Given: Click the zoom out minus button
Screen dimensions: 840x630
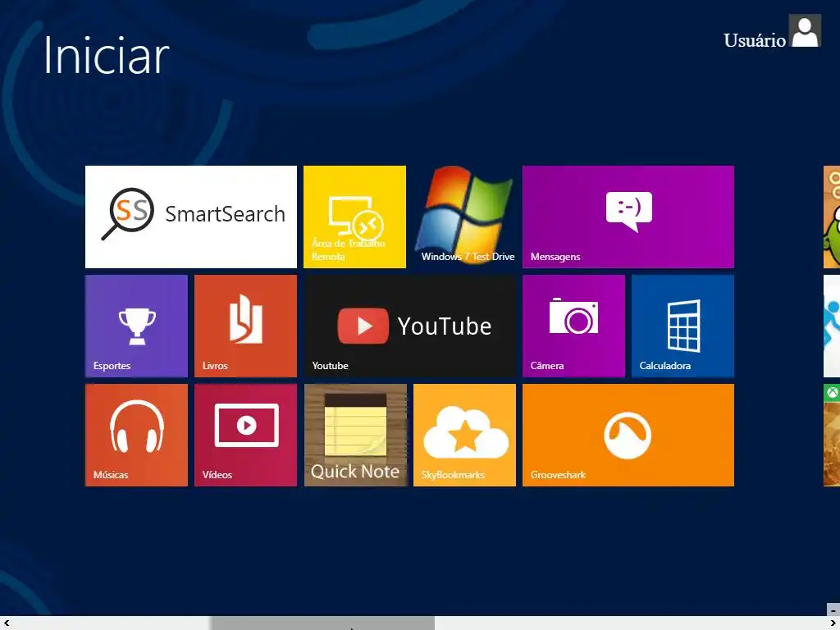Looking at the screenshot, I should click(833, 609).
